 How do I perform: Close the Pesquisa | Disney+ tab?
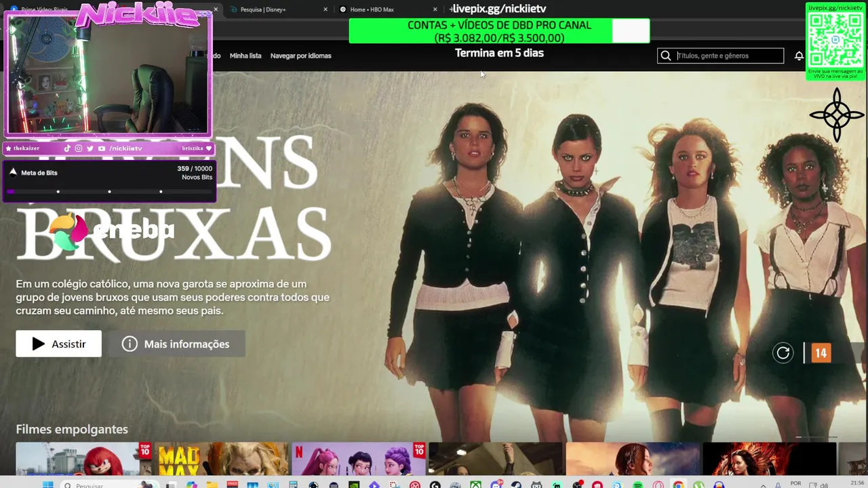(325, 9)
